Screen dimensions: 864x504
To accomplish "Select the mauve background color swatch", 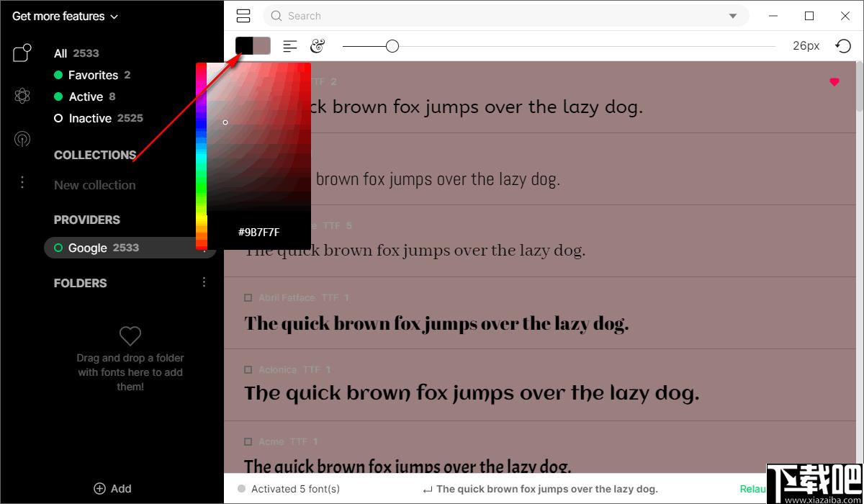I will pyautogui.click(x=261, y=45).
